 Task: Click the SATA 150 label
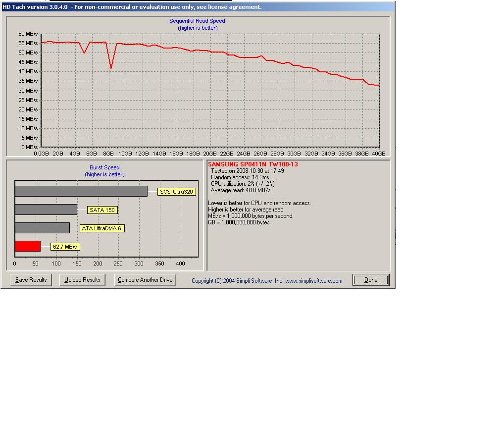pyautogui.click(x=102, y=210)
